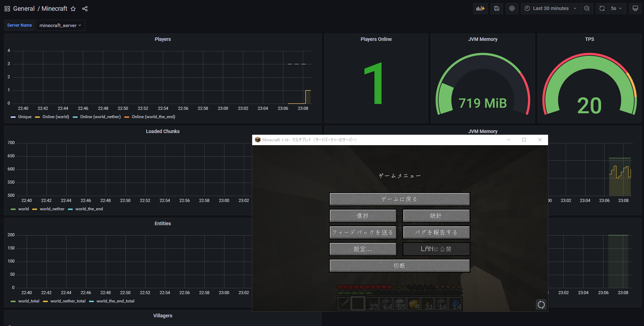Image resolution: width=644 pixels, height=326 pixels.
Task: Open the dashboards grid icon beside General
Action: pyautogui.click(x=7, y=9)
